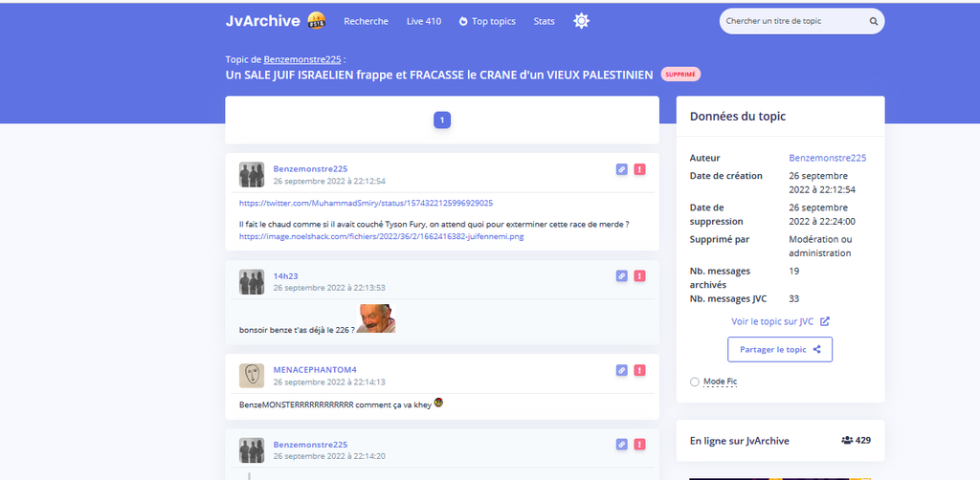
Task: Report MENACEPHANTOM4's message with red icon
Action: point(639,370)
